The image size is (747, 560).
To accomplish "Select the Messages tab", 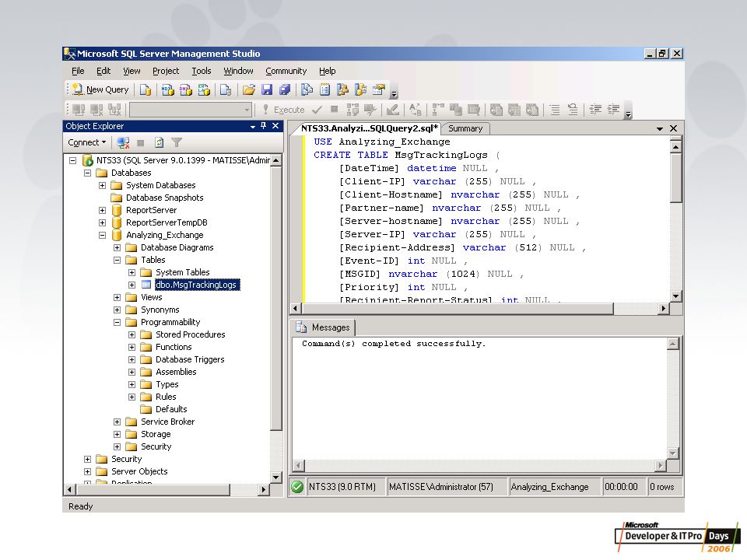I will pyautogui.click(x=324, y=327).
